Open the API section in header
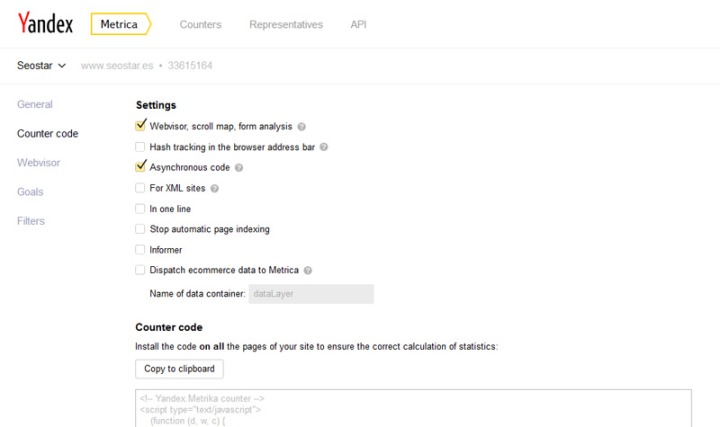Screen dimensions: 720x427 pos(358,25)
